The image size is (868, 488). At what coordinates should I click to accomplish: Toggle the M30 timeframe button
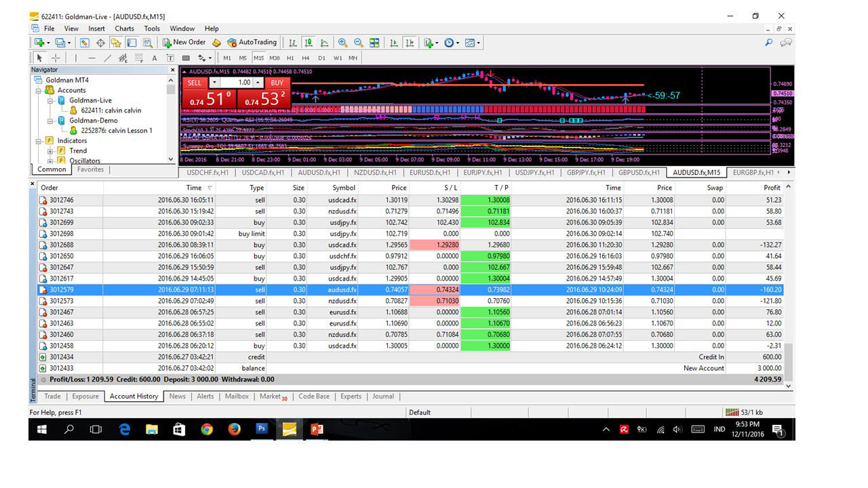coord(275,58)
